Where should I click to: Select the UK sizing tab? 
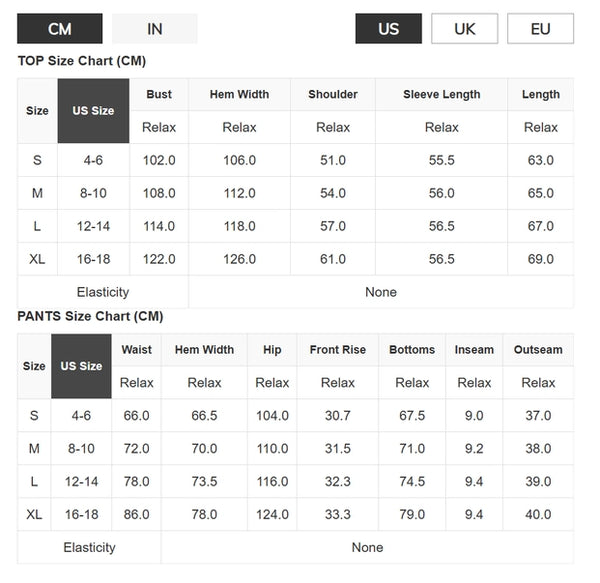(x=465, y=29)
